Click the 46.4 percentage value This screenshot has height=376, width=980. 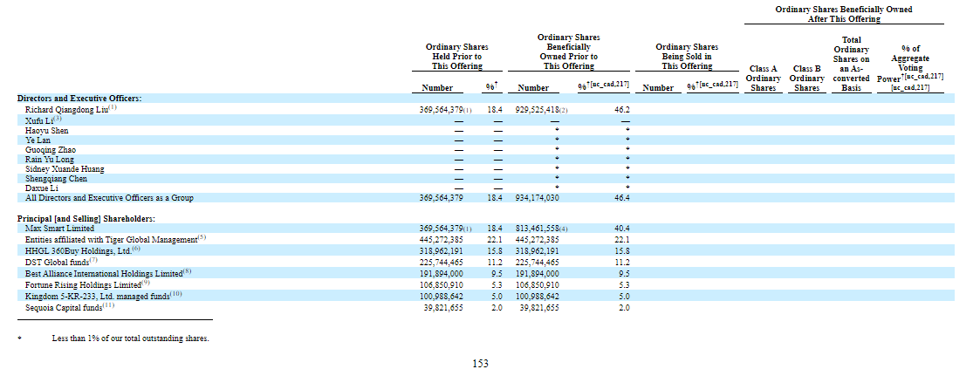622,198
